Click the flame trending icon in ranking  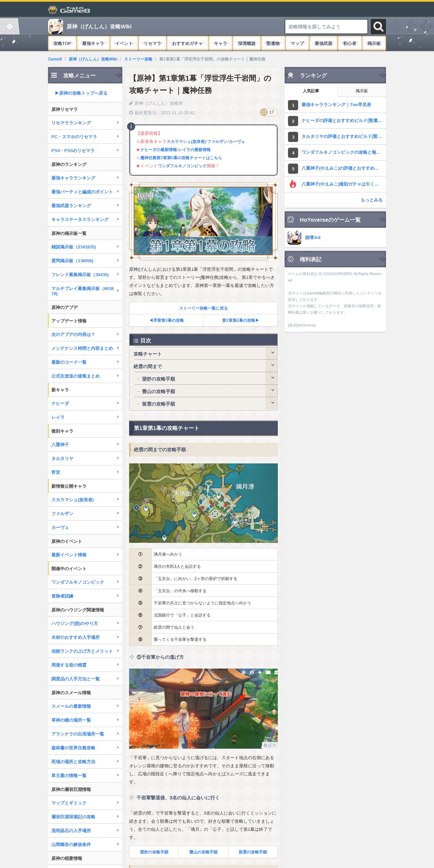(x=293, y=184)
